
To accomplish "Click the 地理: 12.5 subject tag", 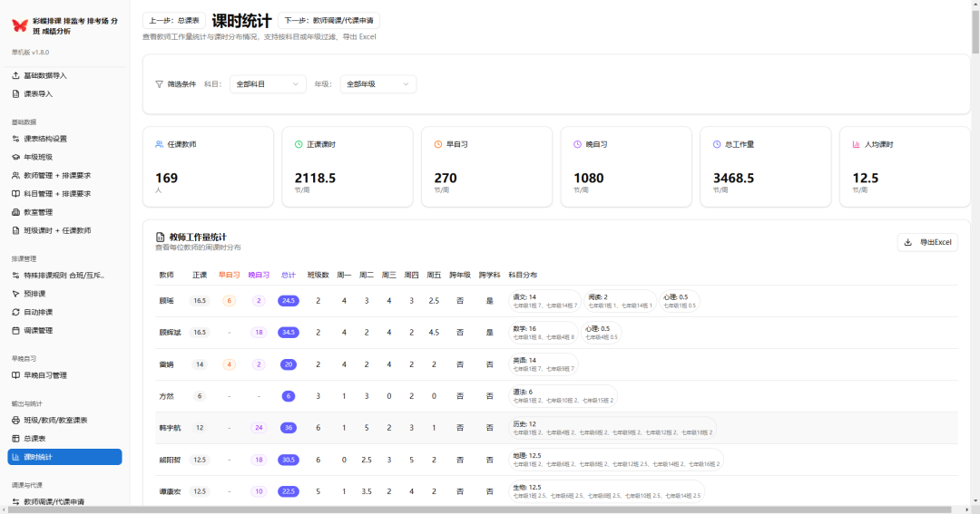I will [x=616, y=460].
